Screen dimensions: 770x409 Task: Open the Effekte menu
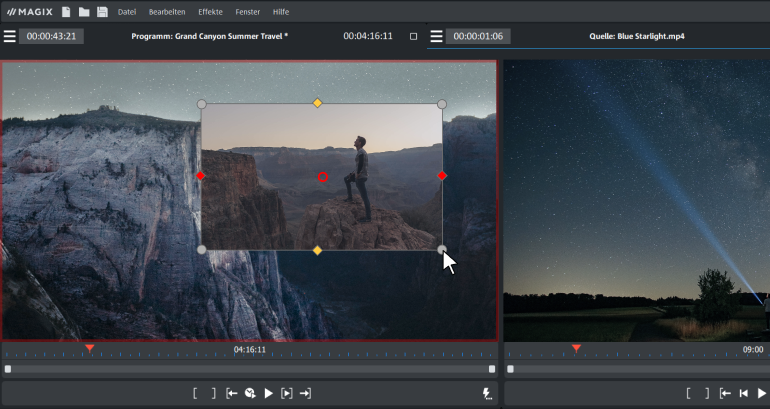tap(210, 12)
